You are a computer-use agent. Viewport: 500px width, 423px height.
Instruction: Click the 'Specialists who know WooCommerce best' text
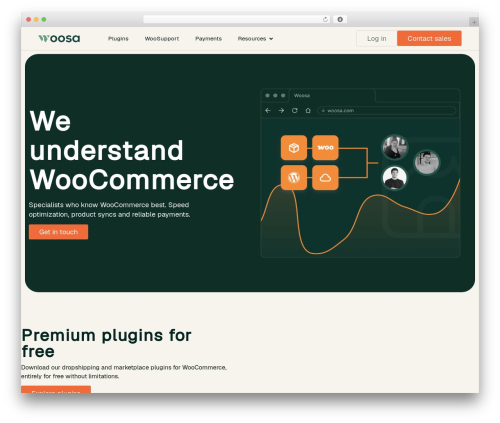pyautogui.click(x=109, y=210)
